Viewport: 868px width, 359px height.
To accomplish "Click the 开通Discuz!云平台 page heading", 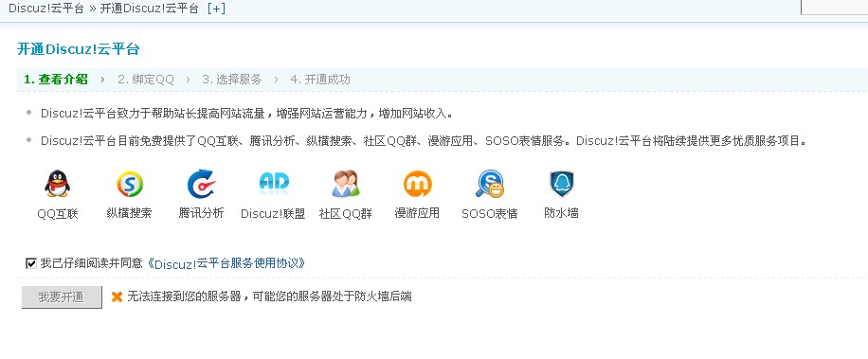I will point(78,49).
